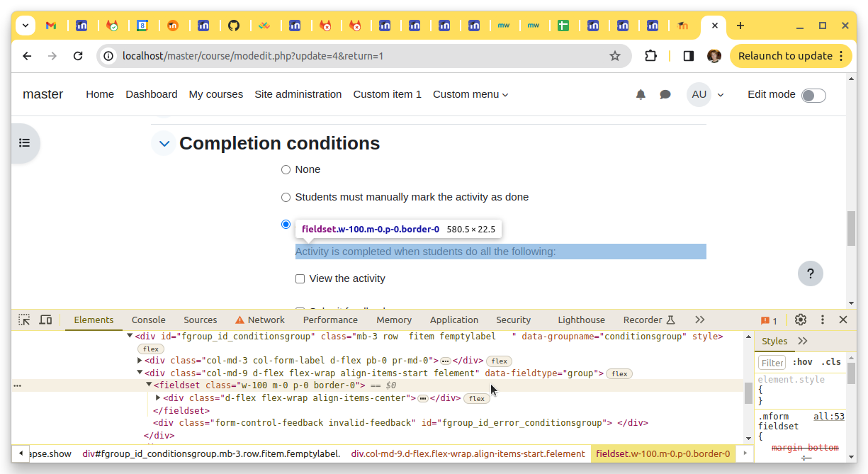868x474 pixels.
Task: Switch to the Network tab
Action: [260, 320]
